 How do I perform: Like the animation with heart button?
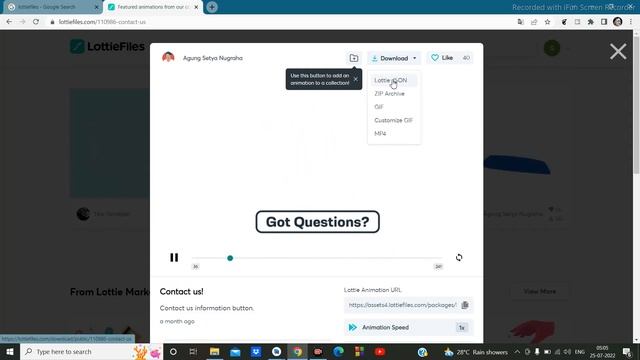click(x=450, y=58)
